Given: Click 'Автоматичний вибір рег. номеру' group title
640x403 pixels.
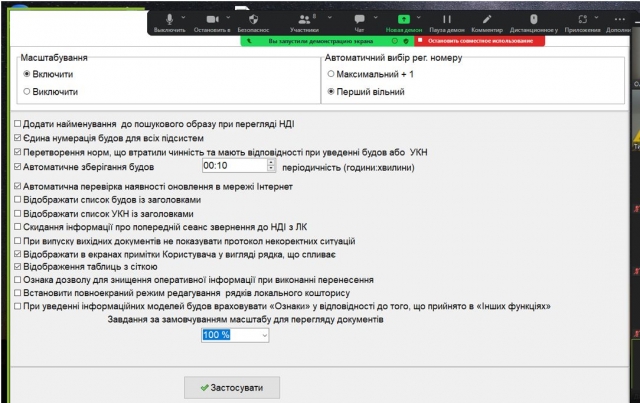Looking at the screenshot, I should tap(393, 58).
